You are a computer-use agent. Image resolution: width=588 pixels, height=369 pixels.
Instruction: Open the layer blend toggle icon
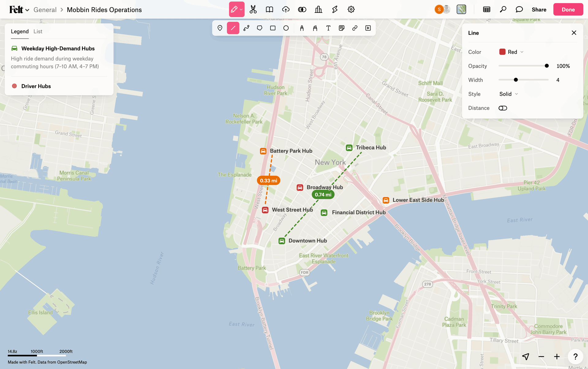click(302, 9)
